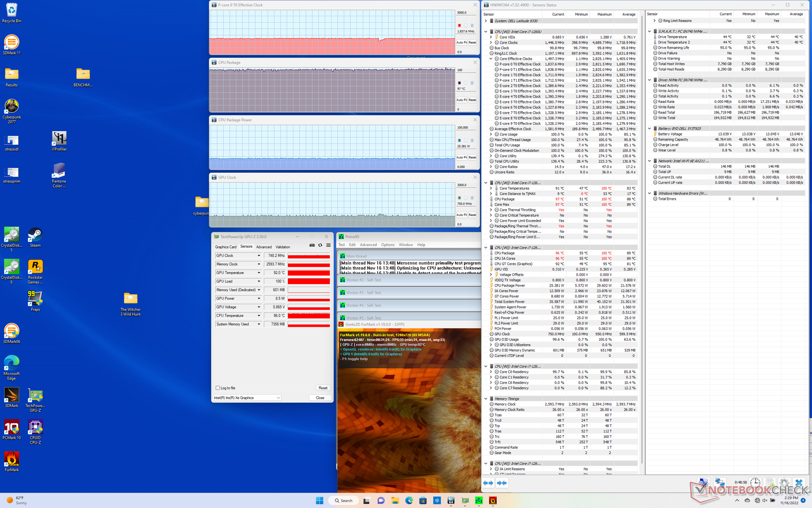This screenshot has width=812, height=508.
Task: Open HWiNFO settings gear icon
Action: [x=784, y=483]
